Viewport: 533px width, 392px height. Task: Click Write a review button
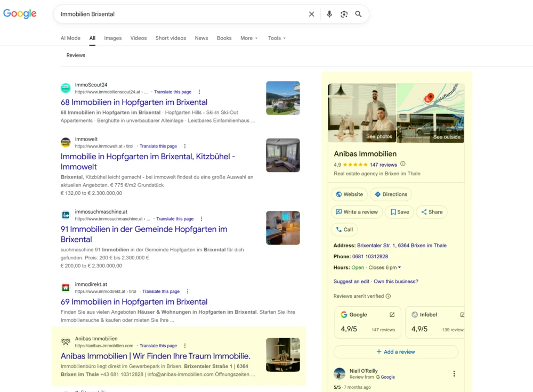[357, 212]
